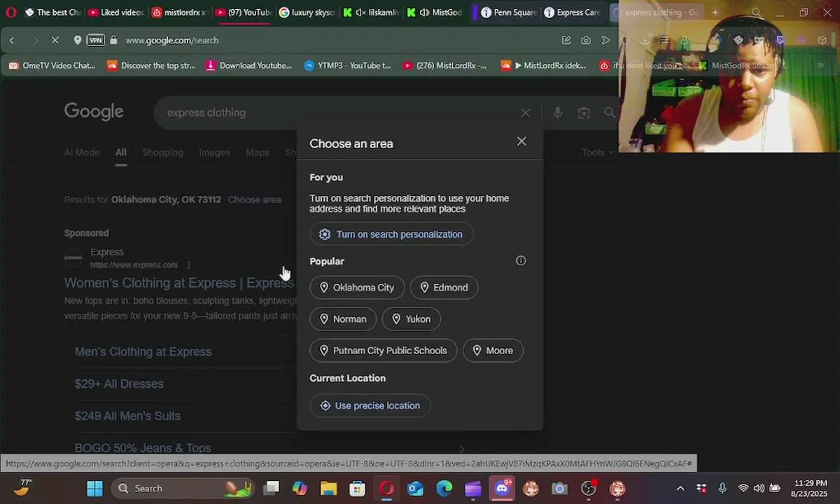Open the Shopping results tab

[162, 153]
